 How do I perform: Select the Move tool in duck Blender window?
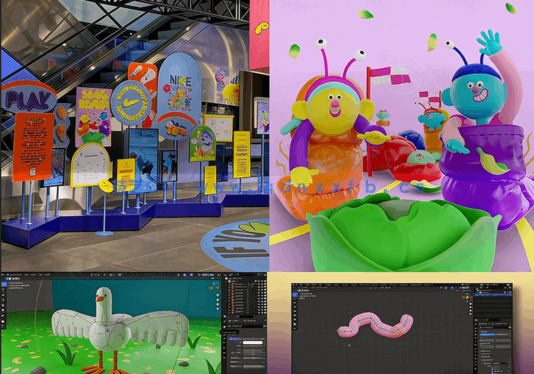(x=3, y=295)
